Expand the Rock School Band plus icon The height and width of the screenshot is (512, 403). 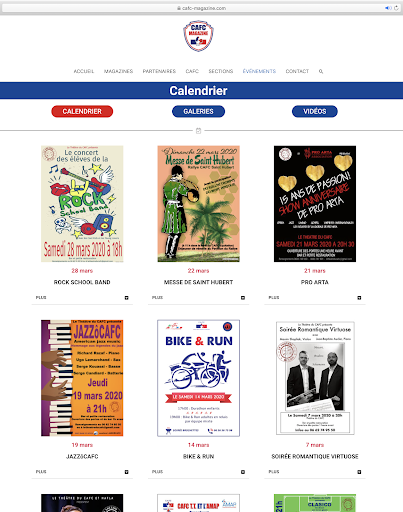click(126, 298)
